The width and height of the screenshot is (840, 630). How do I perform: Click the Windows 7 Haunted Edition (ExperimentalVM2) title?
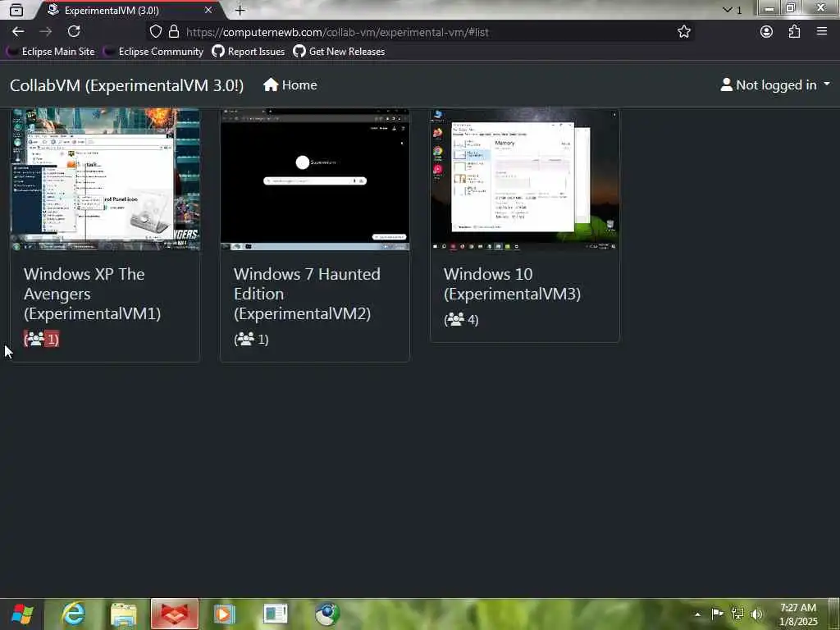[x=307, y=294]
